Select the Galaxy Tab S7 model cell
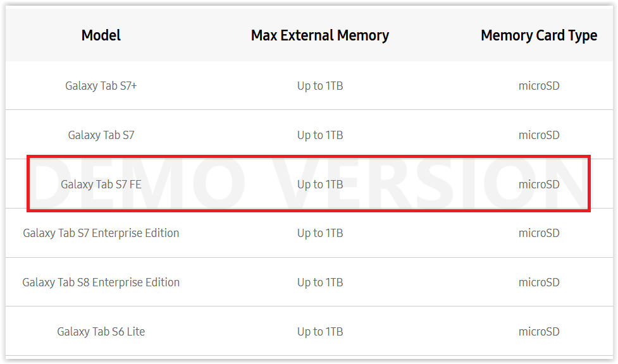This screenshot has width=618, height=364. tap(101, 135)
